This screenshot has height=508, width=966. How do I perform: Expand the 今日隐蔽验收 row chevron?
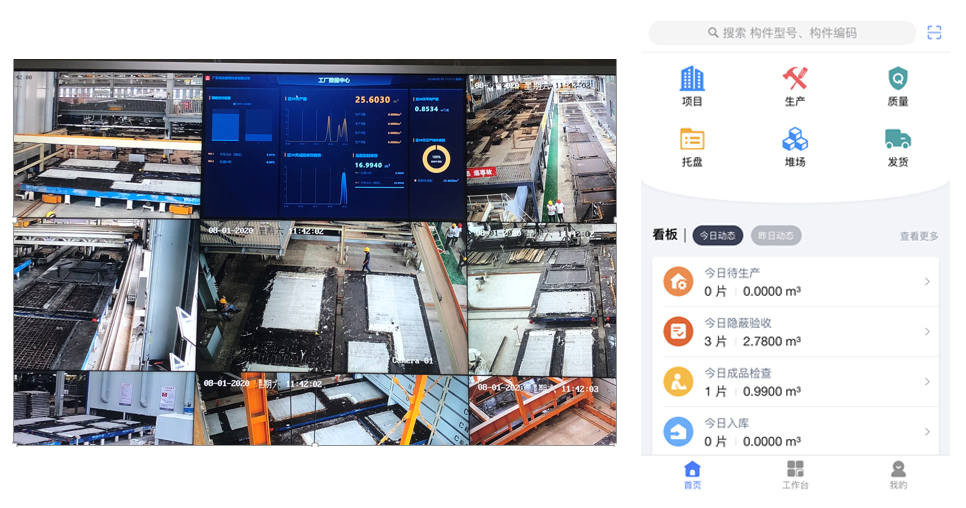[x=927, y=332]
